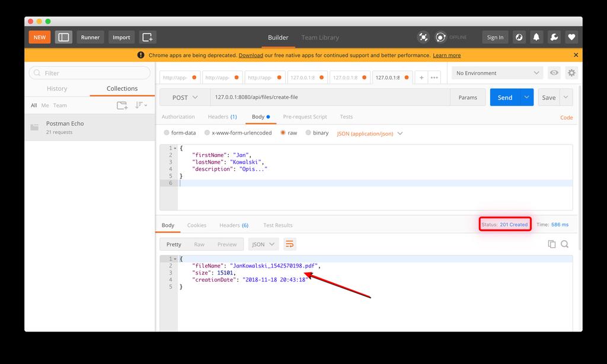Screen dimensions: 607x364
Task: Toggle response line wrap icon
Action: pyautogui.click(x=289, y=244)
